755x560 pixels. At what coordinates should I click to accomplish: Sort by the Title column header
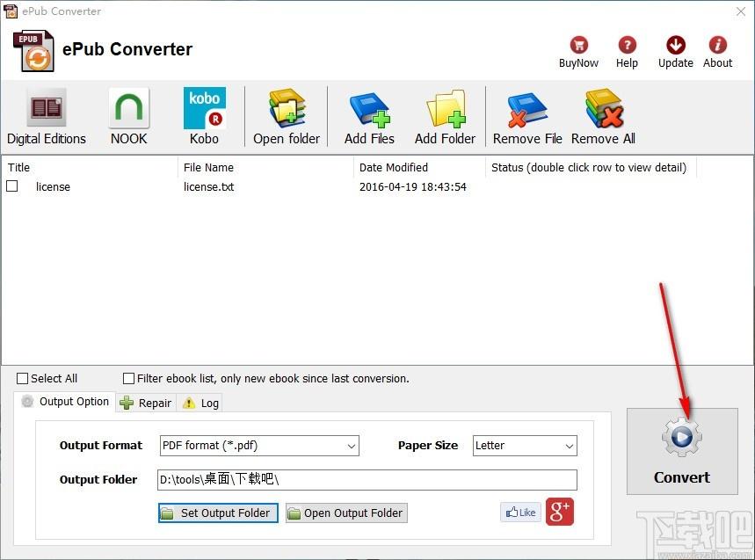coord(90,168)
